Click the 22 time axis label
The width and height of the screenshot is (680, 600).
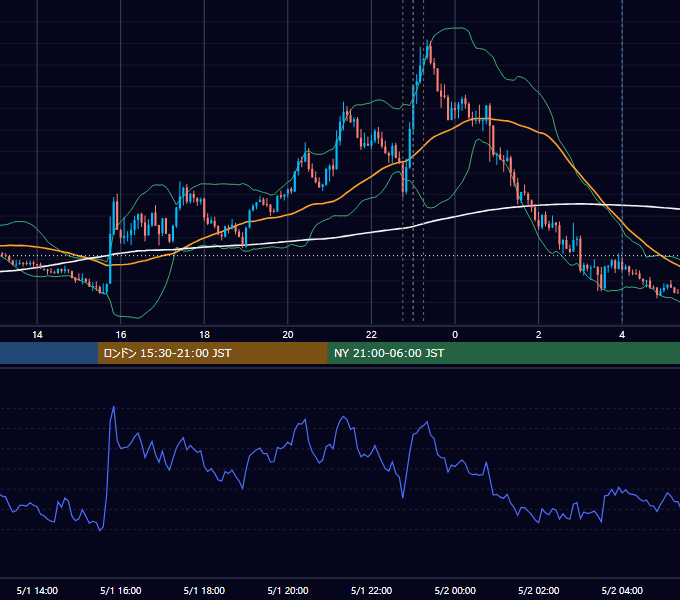(371, 335)
